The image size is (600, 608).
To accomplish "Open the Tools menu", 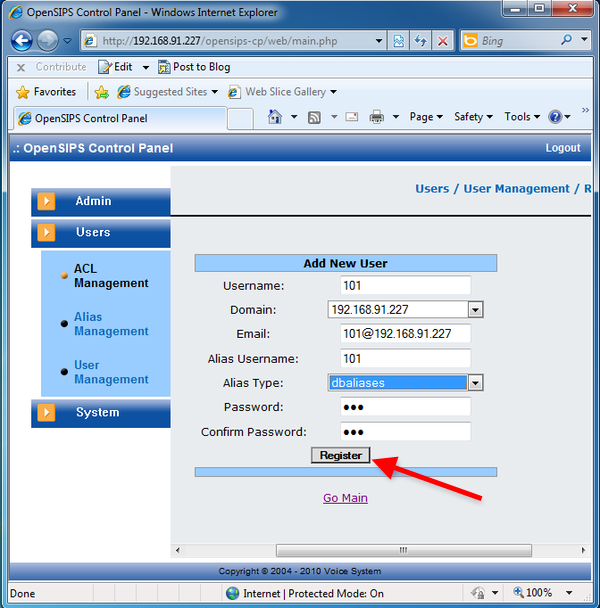I will 522,117.
